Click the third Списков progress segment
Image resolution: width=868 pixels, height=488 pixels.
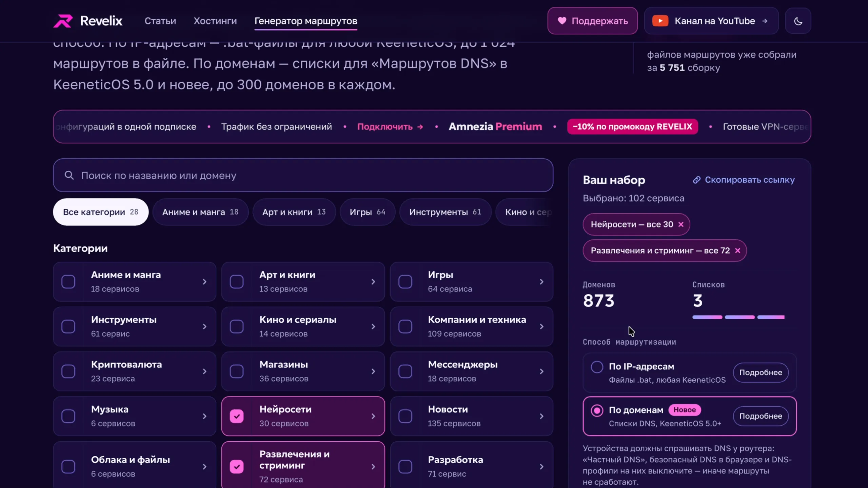click(771, 317)
